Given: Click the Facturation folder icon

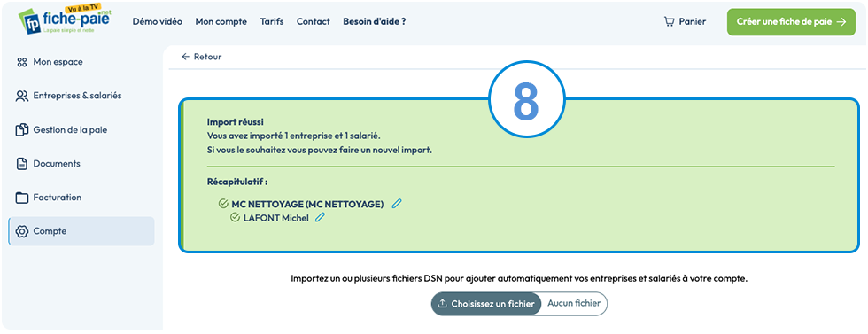Looking at the screenshot, I should point(22,198).
